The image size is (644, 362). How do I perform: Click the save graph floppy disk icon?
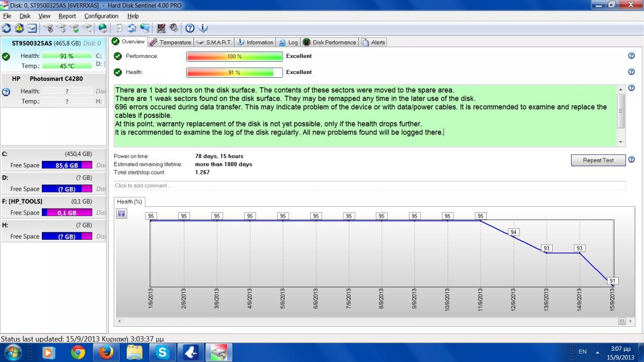[121, 214]
